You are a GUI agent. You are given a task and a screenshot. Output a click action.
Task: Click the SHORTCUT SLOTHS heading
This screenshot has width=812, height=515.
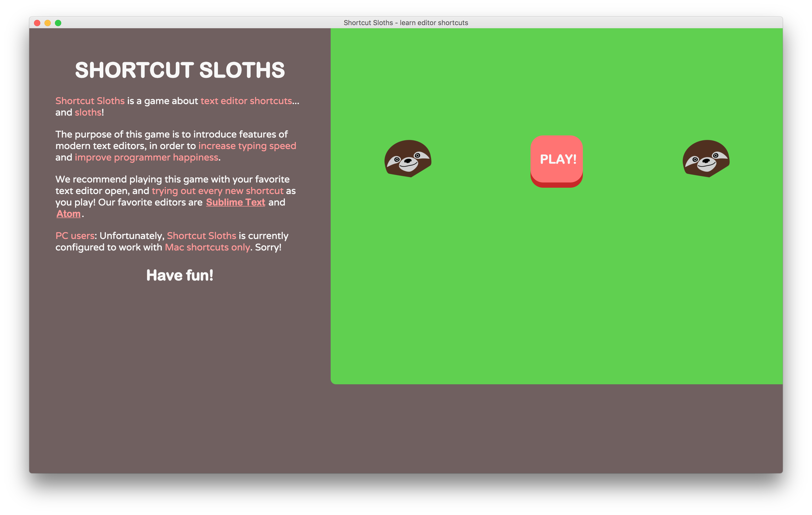[x=180, y=70]
